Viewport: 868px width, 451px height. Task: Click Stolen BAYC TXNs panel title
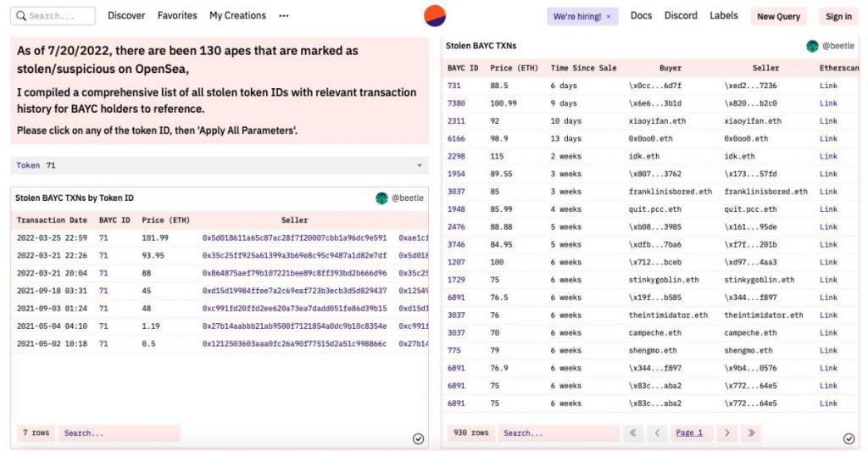pos(481,46)
